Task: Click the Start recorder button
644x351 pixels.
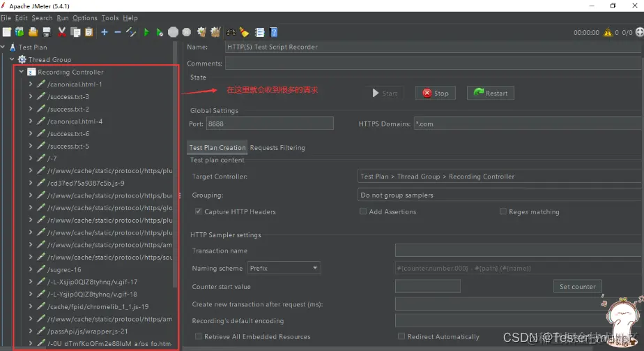Action: (x=385, y=93)
